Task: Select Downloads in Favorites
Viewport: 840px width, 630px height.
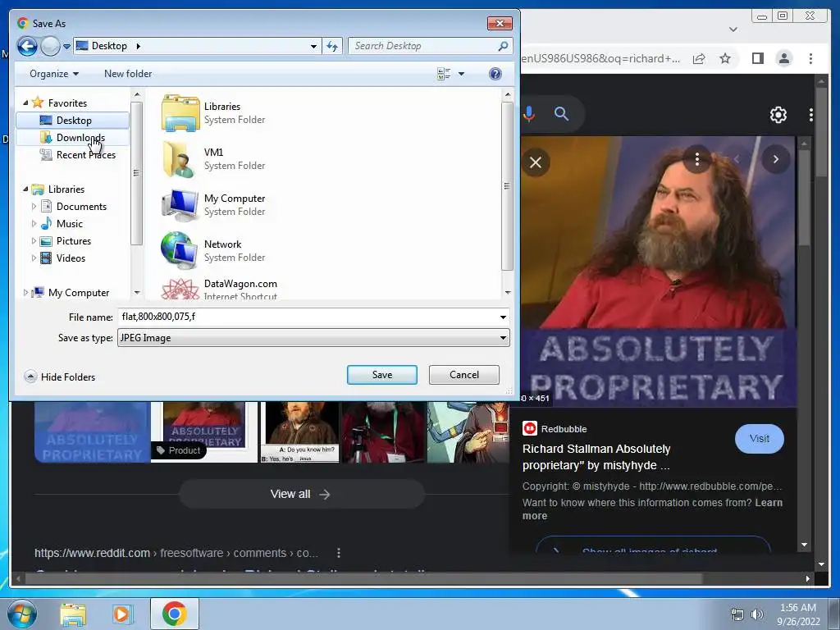Action: (x=73, y=138)
